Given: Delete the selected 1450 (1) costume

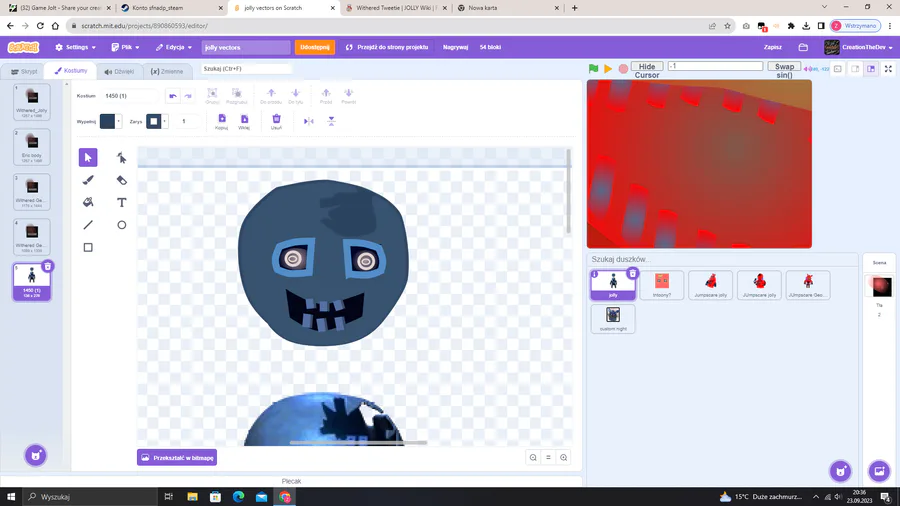Looking at the screenshot, I should click(48, 266).
